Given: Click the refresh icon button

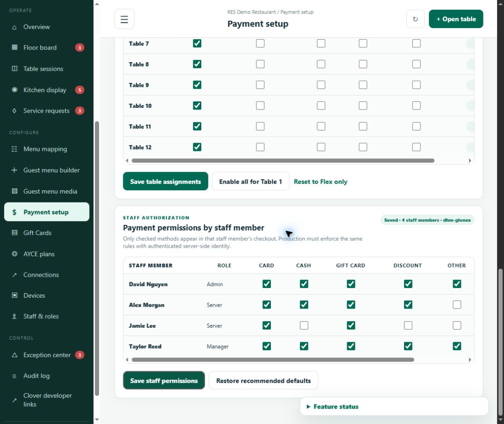Looking at the screenshot, I should coord(415,19).
